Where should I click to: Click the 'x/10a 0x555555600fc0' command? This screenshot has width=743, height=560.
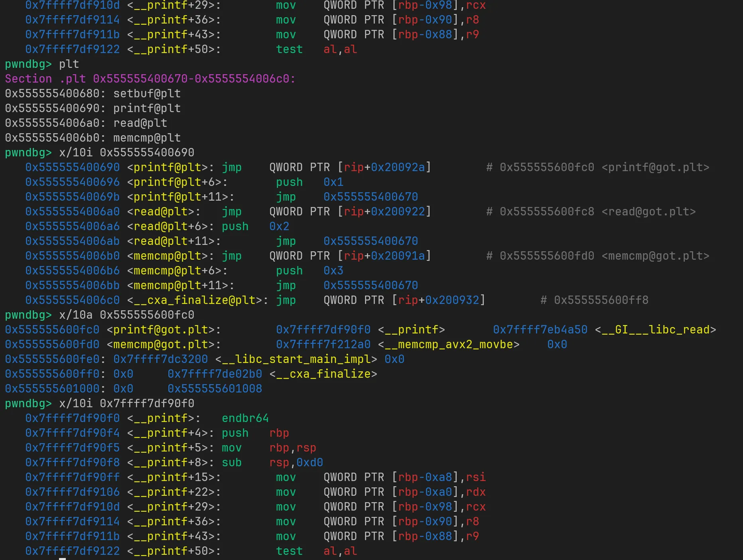click(x=126, y=315)
